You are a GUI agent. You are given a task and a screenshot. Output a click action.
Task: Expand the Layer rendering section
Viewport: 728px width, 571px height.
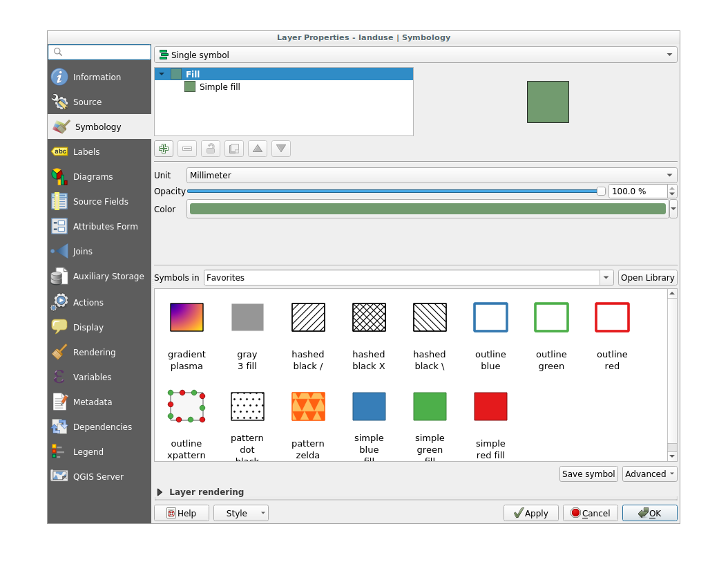click(x=160, y=492)
